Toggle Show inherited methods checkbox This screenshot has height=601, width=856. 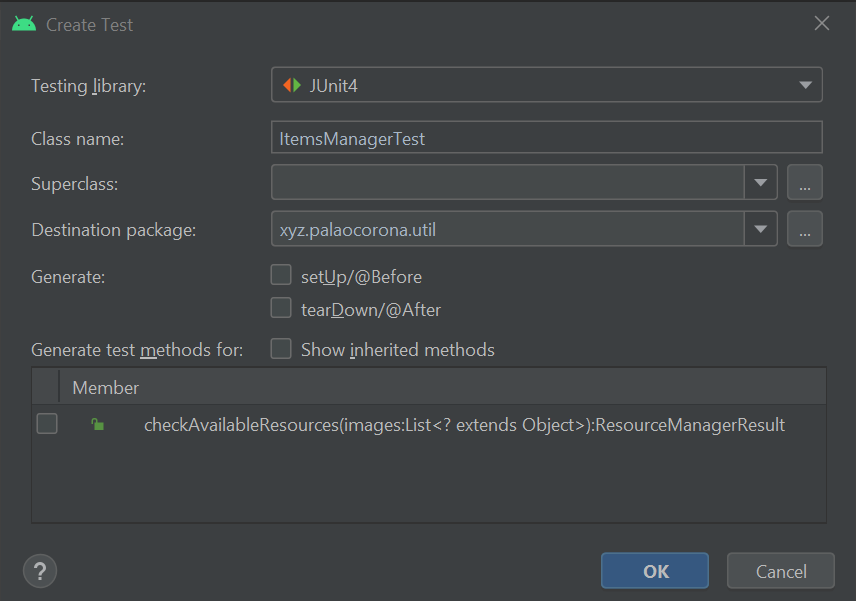click(x=282, y=349)
